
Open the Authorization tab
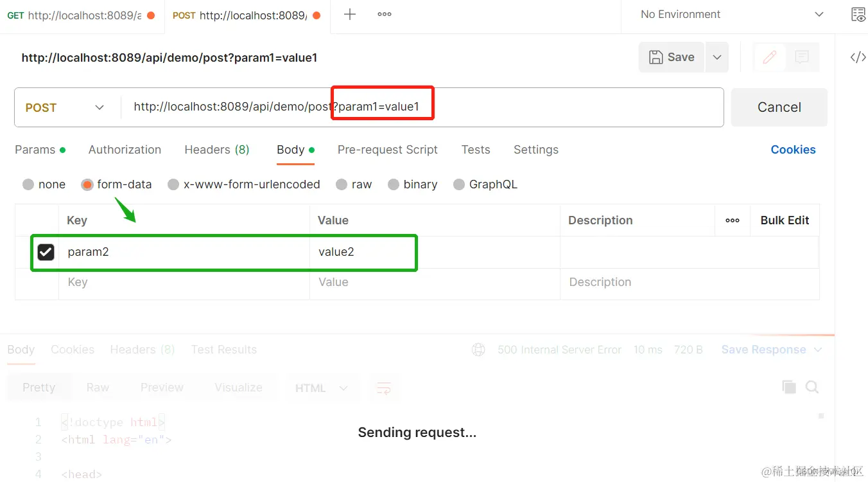coord(125,150)
